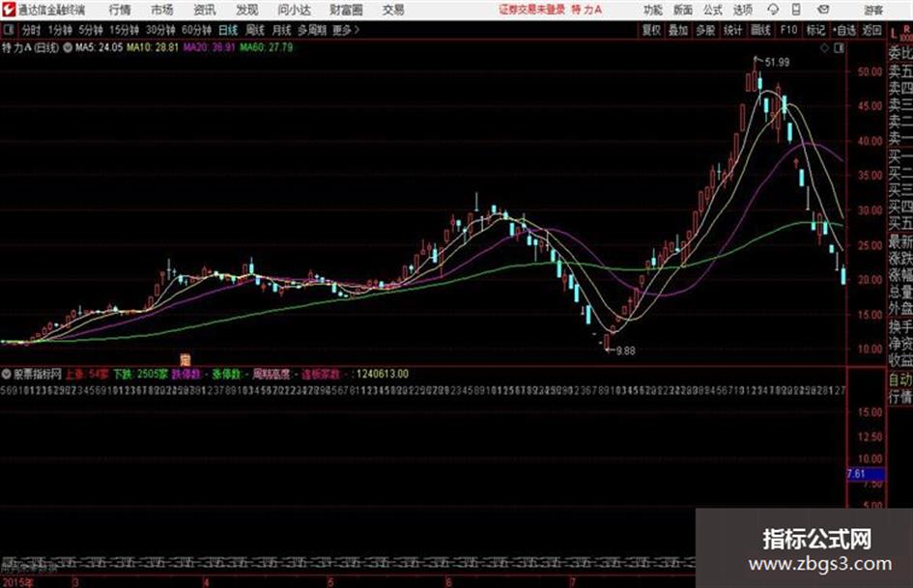Open the 选项 menu
This screenshot has width=913, height=588.
coord(742,10)
